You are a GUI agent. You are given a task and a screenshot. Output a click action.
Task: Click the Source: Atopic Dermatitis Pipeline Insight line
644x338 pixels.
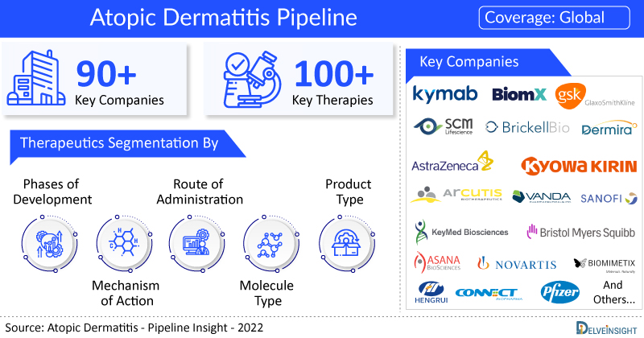(x=134, y=328)
